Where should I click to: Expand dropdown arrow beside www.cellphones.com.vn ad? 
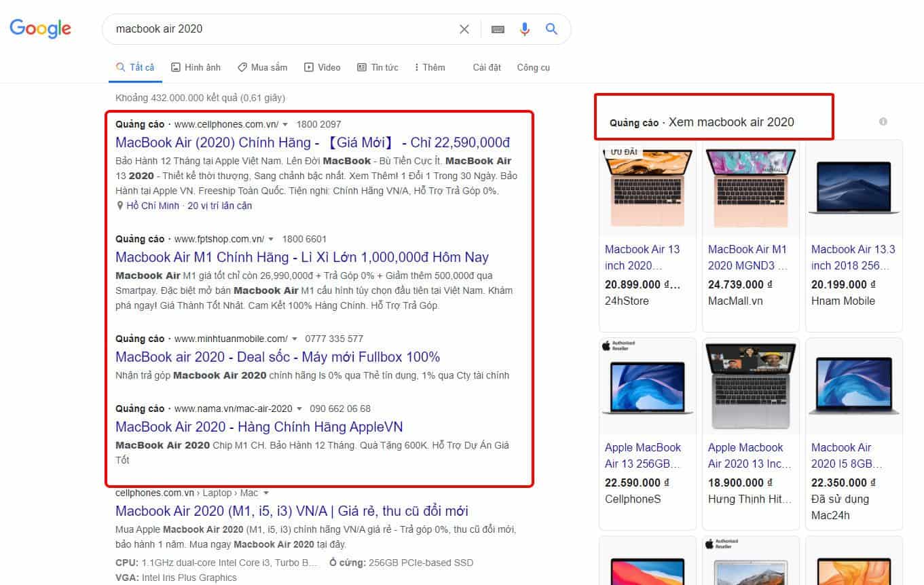285,124
